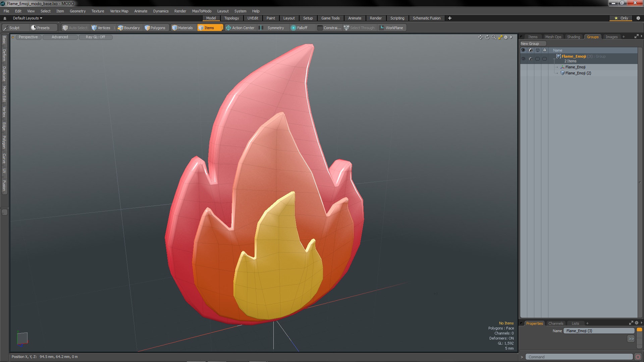Open viewport settings gear
Image resolution: width=644 pixels, height=362 pixels.
click(506, 37)
